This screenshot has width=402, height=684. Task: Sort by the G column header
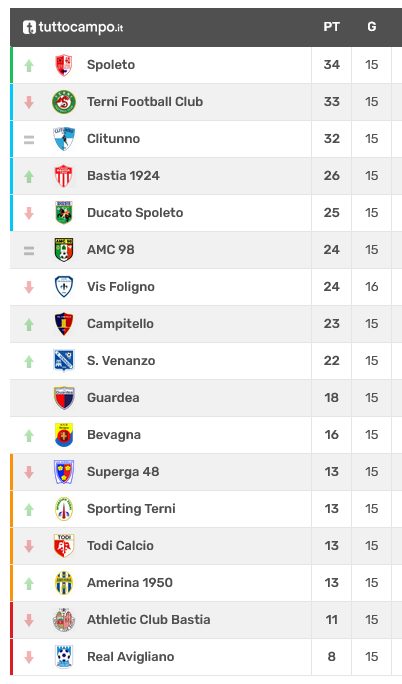tap(371, 27)
